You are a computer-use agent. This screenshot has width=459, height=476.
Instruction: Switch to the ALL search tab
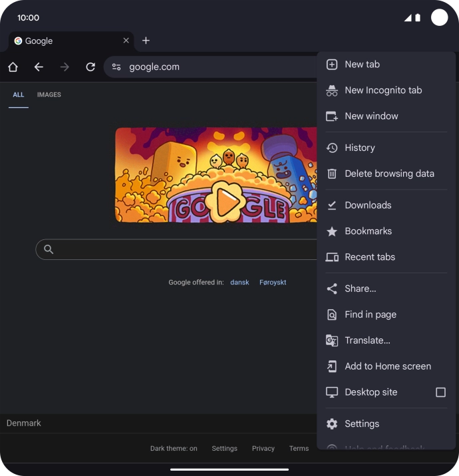point(19,94)
